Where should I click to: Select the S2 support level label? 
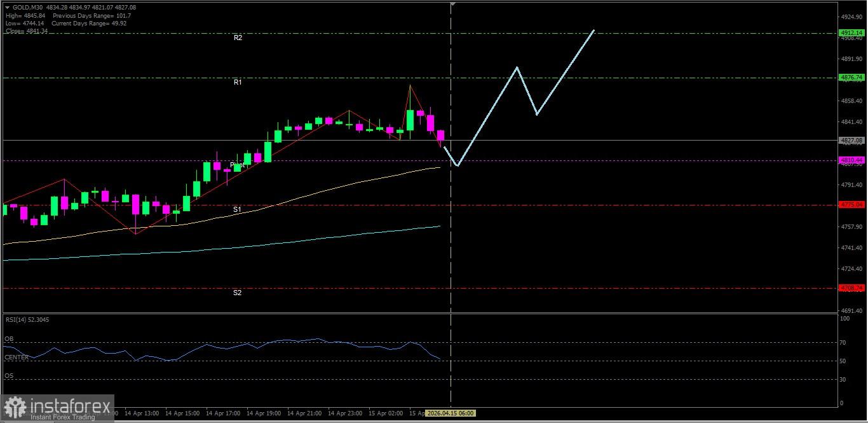coord(237,293)
